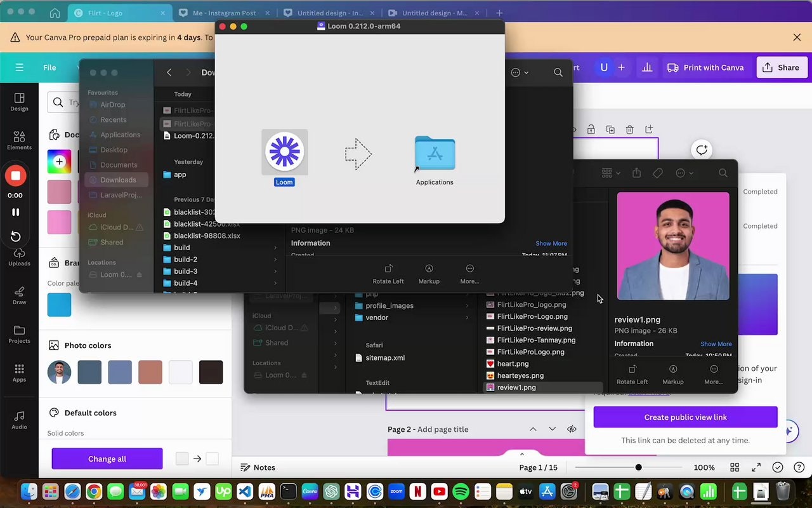Expand the build-2 folder
The width and height of the screenshot is (812, 508).
pyautogui.click(x=275, y=260)
